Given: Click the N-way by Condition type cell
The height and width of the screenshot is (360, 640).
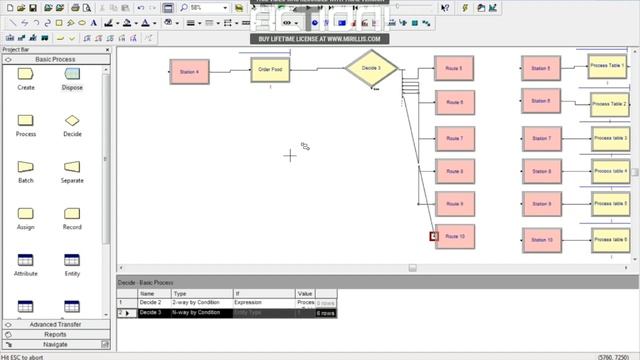Looking at the screenshot, I should (202, 313).
